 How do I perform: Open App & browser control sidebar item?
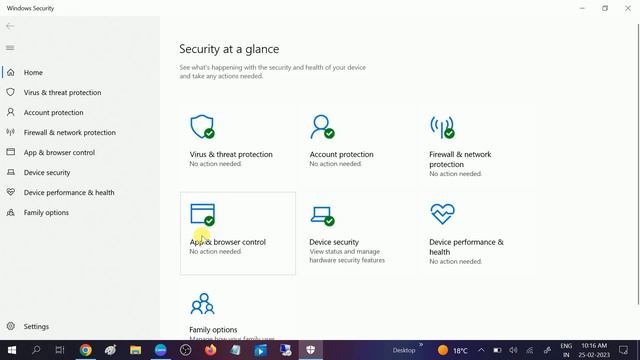(59, 152)
